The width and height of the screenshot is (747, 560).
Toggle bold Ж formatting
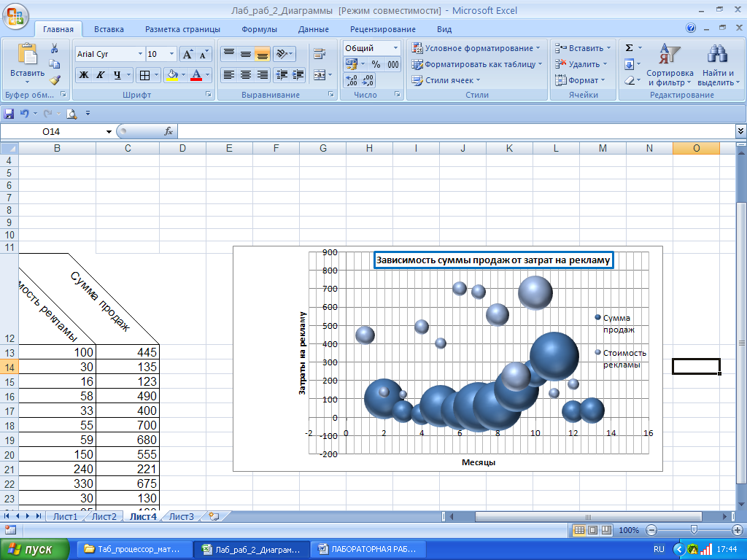(x=84, y=75)
